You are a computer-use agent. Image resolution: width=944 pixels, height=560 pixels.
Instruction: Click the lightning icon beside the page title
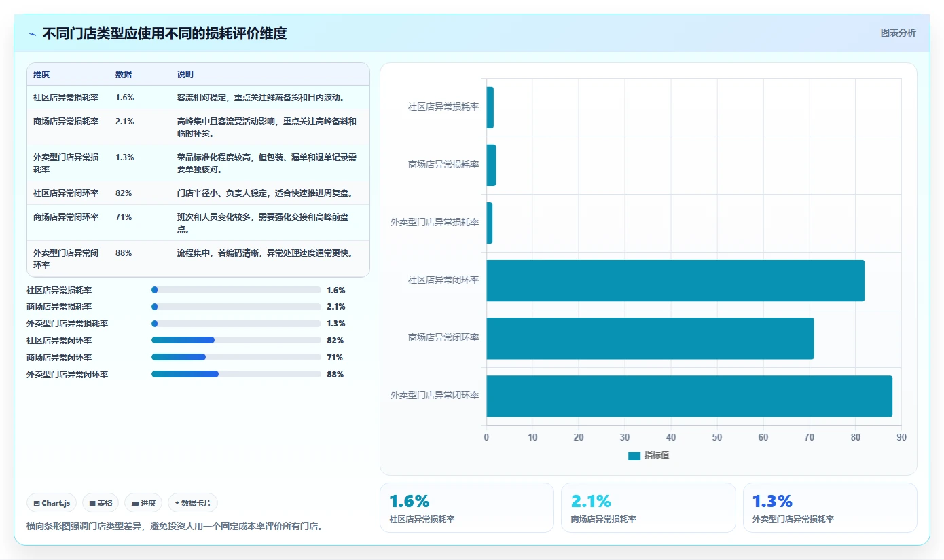tap(32, 33)
